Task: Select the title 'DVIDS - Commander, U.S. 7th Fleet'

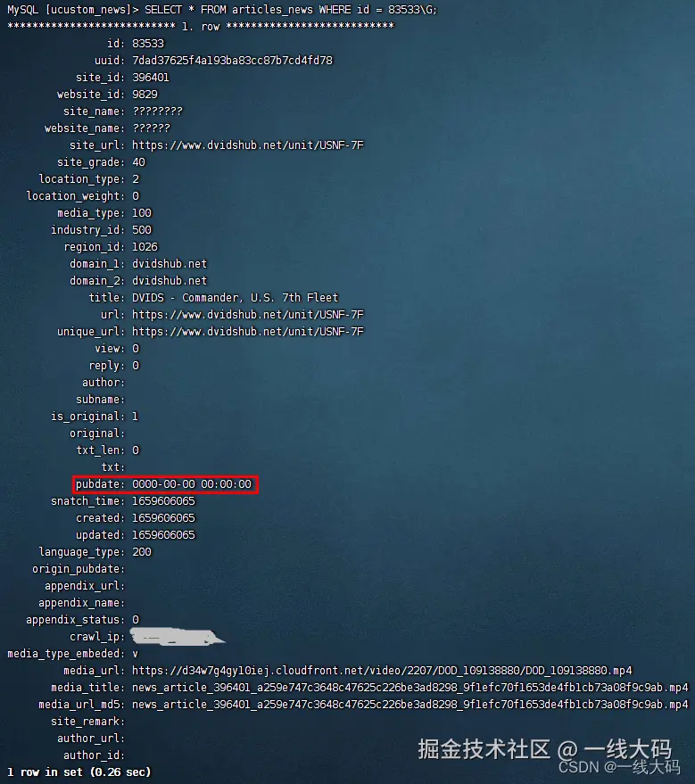Action: tap(235, 298)
